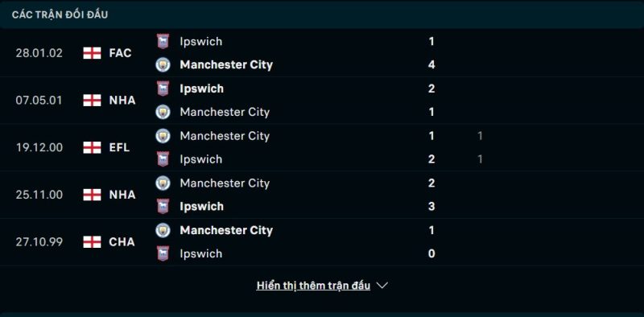This screenshot has height=317, width=644.
Task: Click England flag beside EFL label
Action: click(x=92, y=147)
